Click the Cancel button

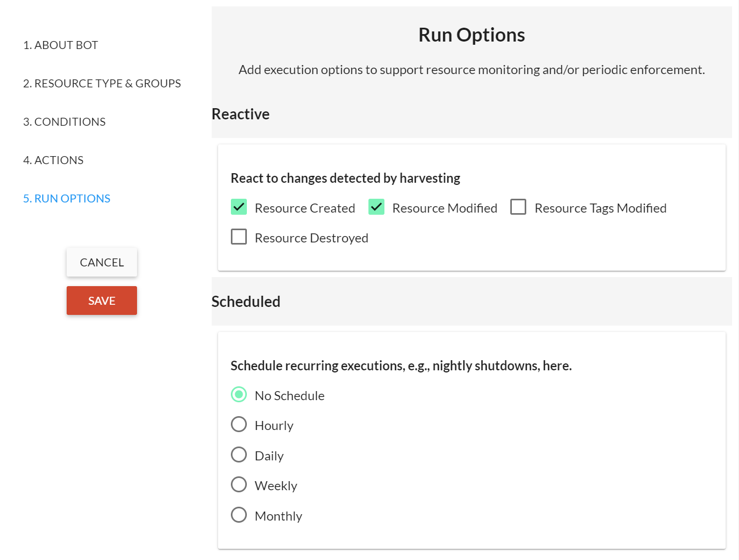point(102,262)
